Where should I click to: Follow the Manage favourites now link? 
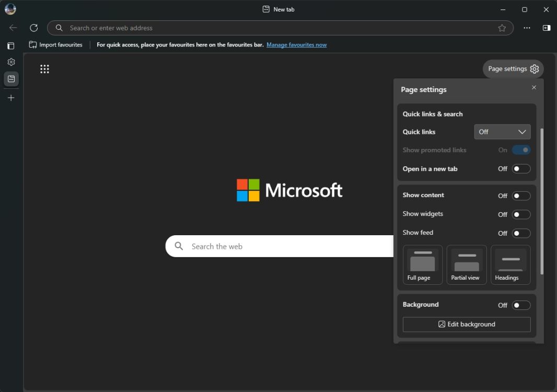coord(297,45)
